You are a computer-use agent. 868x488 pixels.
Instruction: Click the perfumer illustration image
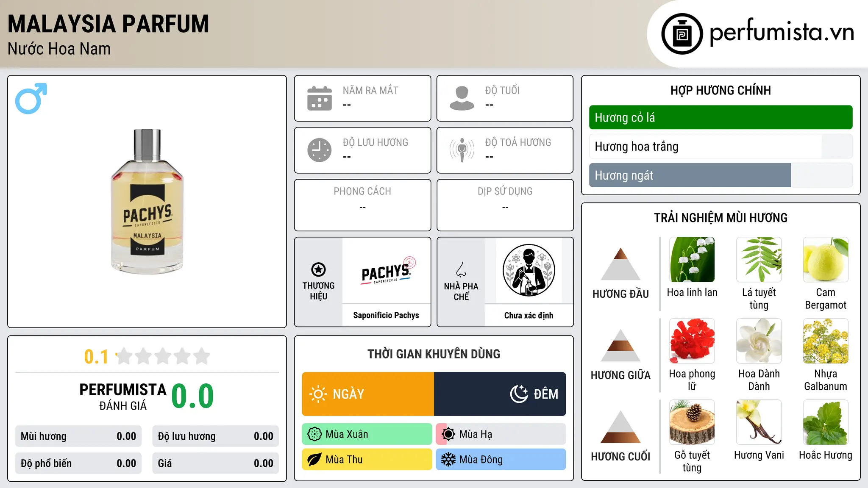coord(529,270)
